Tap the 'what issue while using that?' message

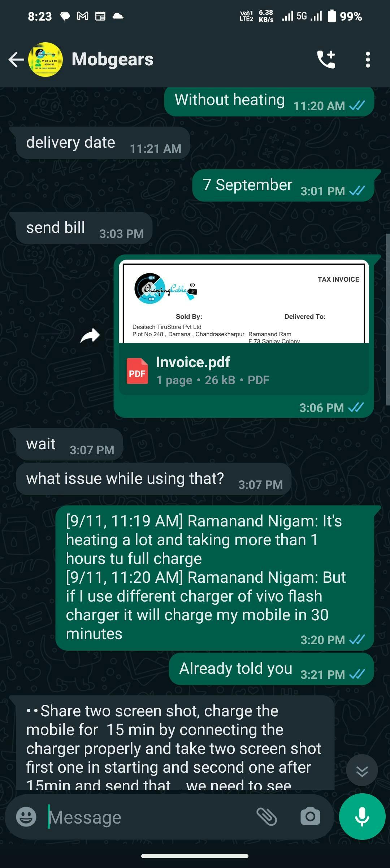click(x=153, y=479)
